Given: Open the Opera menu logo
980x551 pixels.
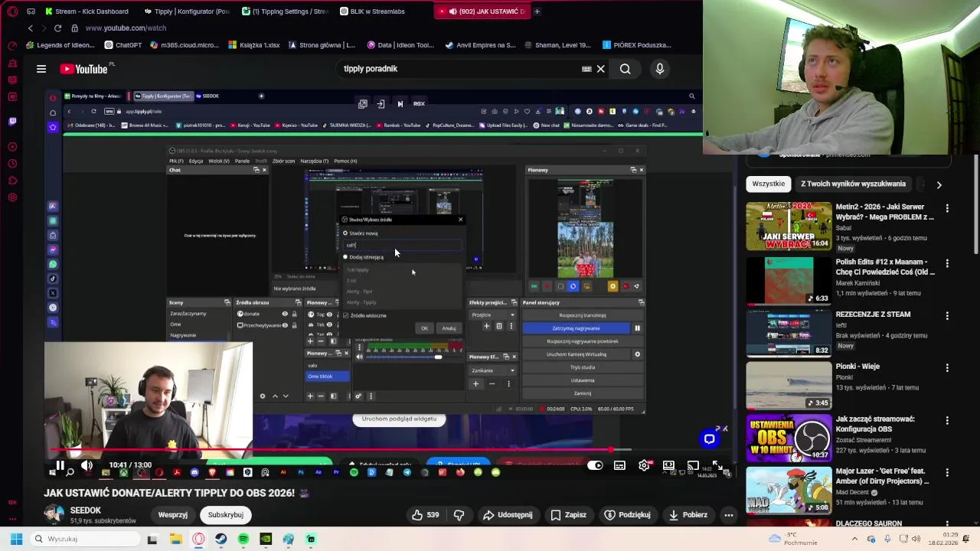Looking at the screenshot, I should coord(11,11).
